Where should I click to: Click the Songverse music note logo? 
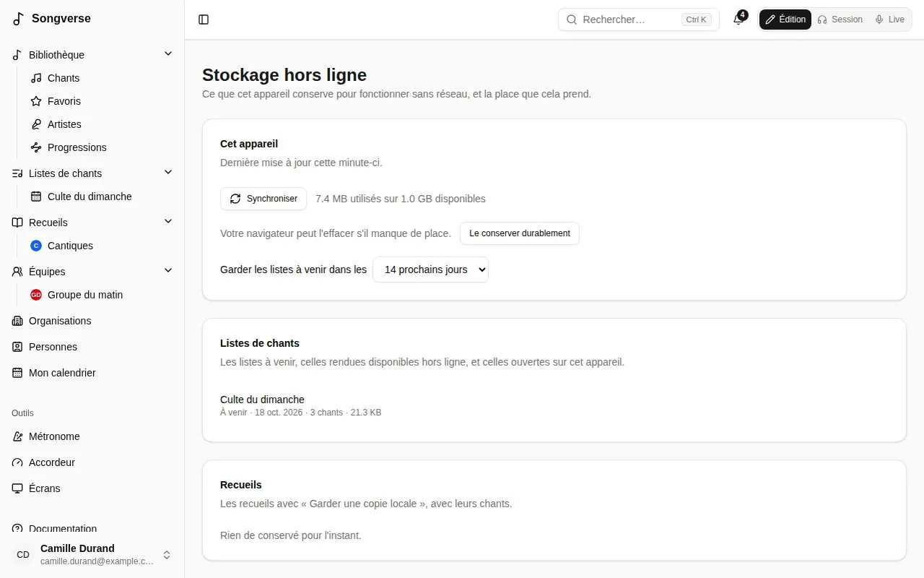(19, 19)
